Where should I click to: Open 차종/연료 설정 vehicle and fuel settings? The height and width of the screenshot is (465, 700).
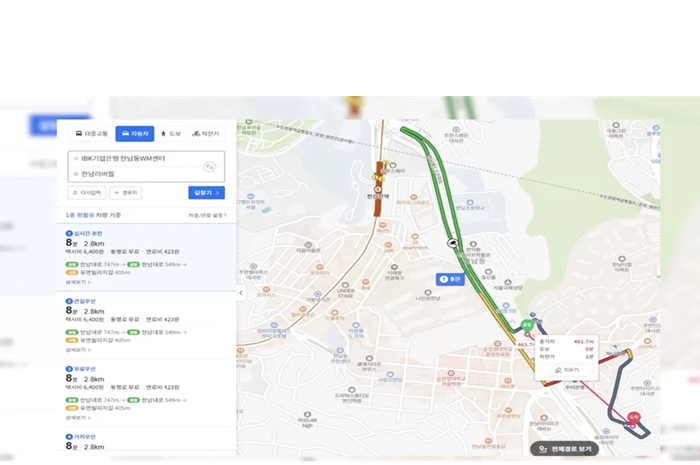(208, 215)
